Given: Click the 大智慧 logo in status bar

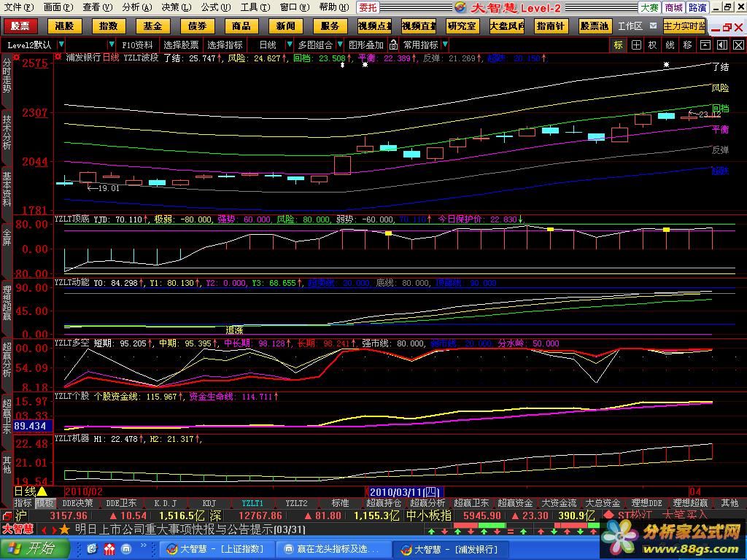Looking at the screenshot, I should click(x=18, y=529).
